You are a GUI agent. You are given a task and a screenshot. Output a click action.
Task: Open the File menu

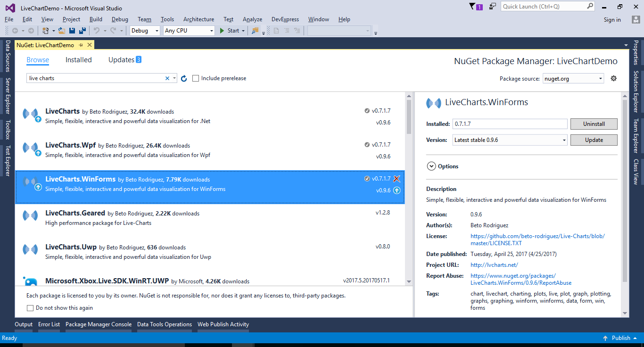point(9,19)
